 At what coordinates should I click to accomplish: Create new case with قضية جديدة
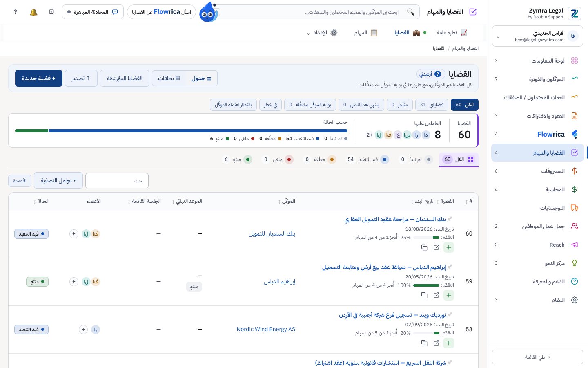coord(39,78)
